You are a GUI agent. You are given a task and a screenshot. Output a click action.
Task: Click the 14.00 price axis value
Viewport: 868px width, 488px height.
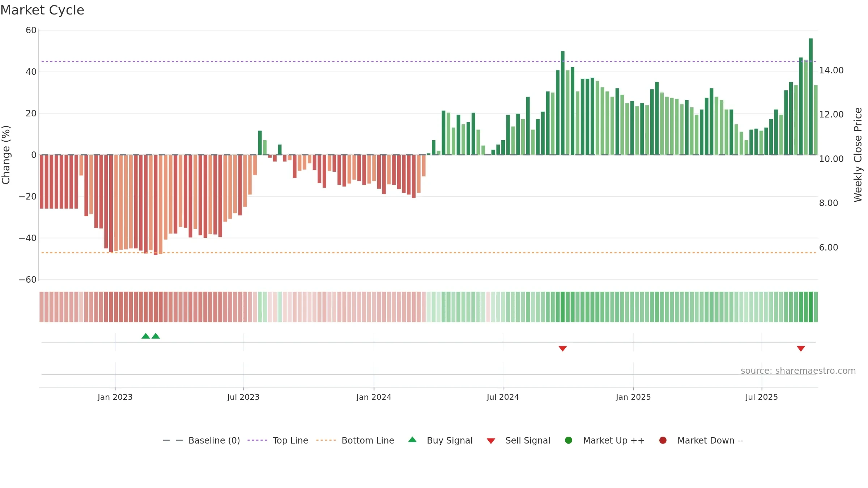pos(831,70)
